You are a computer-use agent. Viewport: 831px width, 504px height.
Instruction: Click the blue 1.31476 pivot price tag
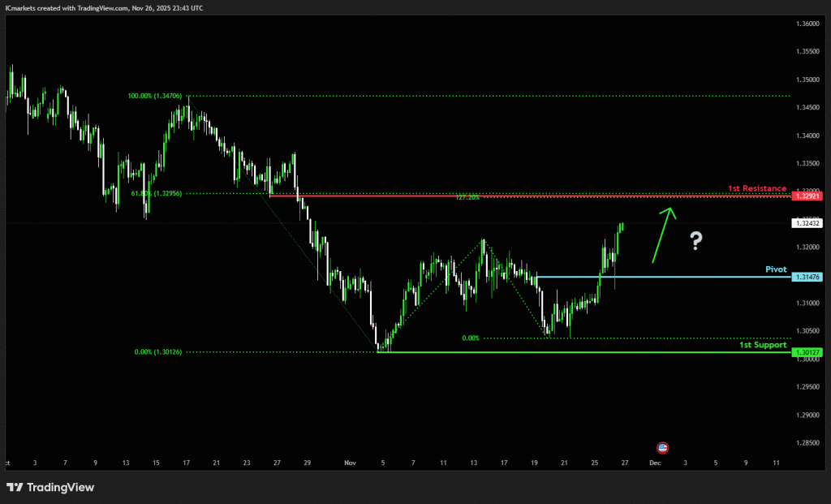pos(809,277)
